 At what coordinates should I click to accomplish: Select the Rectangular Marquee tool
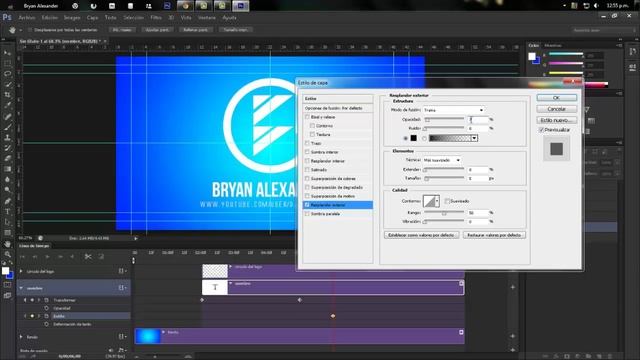(x=7, y=64)
